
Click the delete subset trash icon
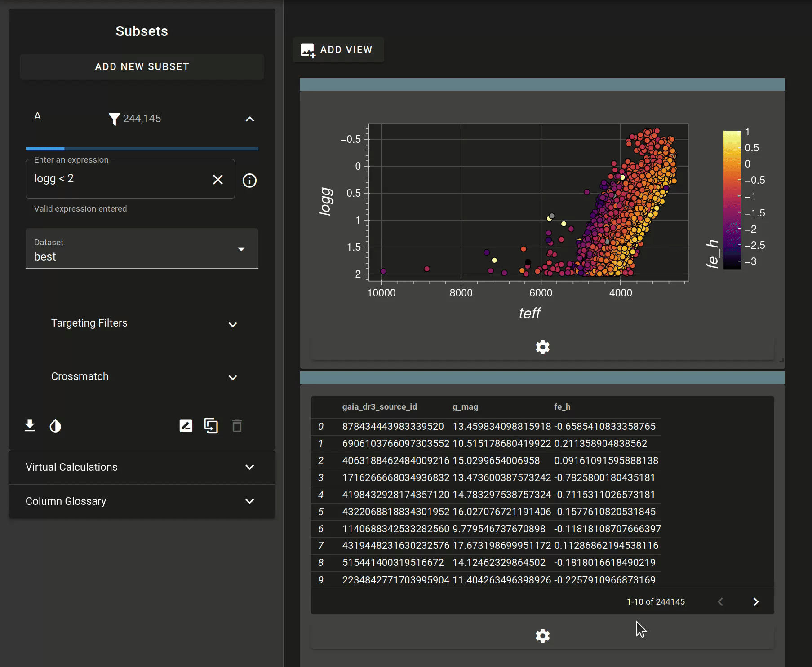coord(237,425)
